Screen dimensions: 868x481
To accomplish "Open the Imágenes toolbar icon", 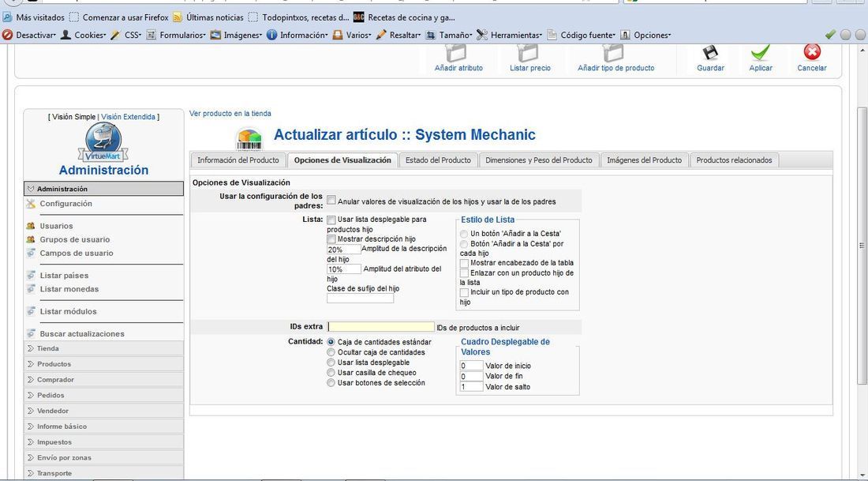I will (x=215, y=35).
